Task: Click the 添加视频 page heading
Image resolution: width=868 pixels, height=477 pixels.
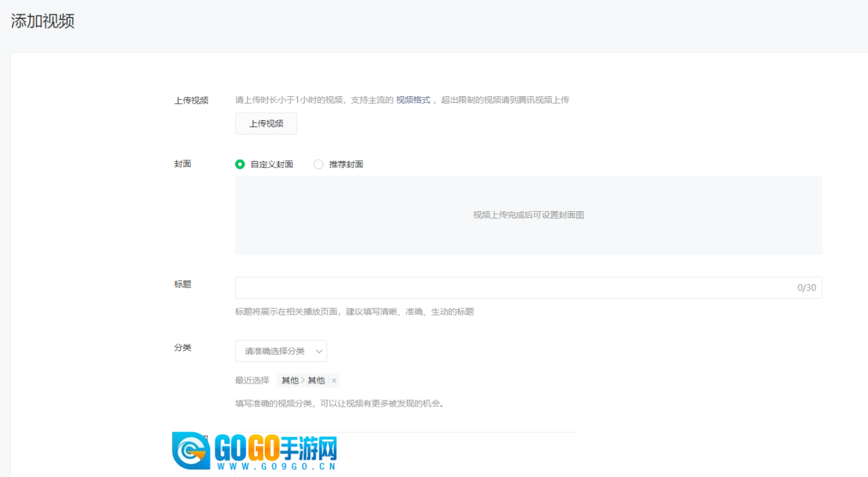Action: point(43,21)
